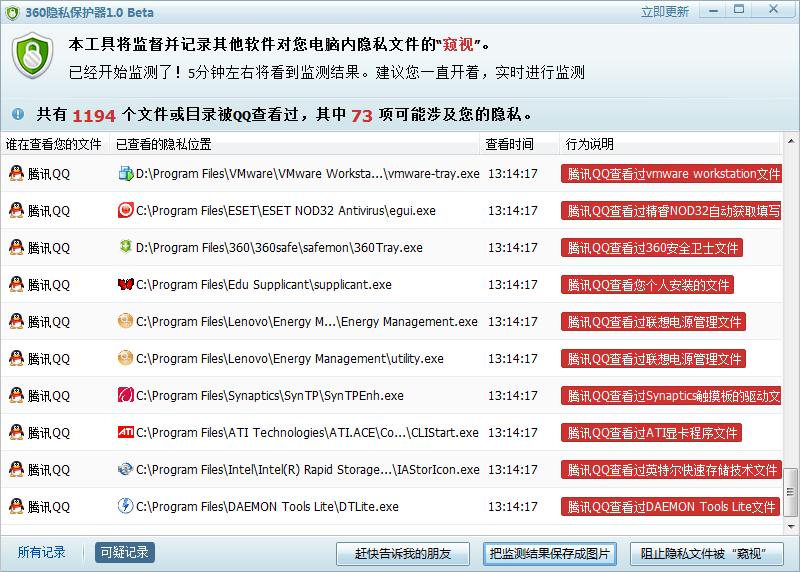The width and height of the screenshot is (800, 572).
Task: Click the 360Tray.exe green shield icon
Action: click(126, 247)
